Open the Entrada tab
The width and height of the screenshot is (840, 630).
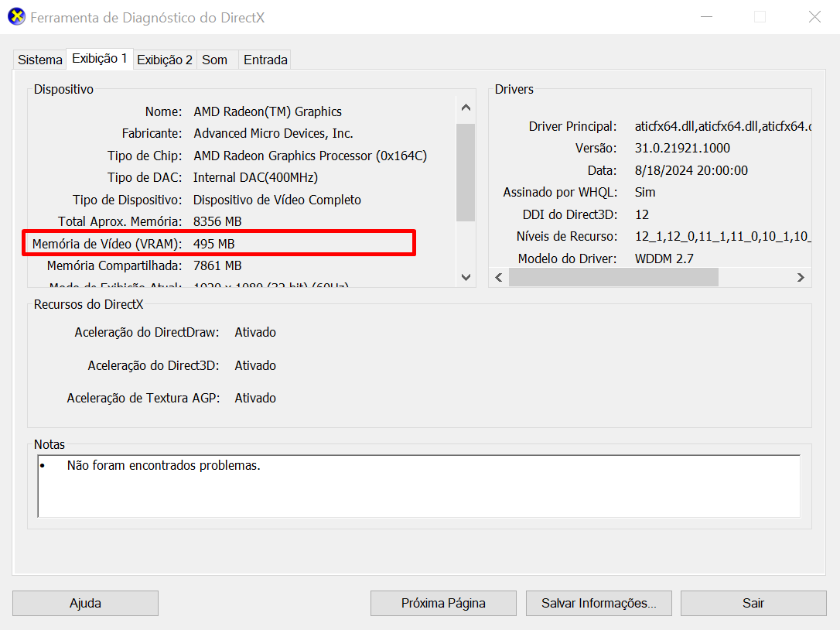tap(266, 60)
